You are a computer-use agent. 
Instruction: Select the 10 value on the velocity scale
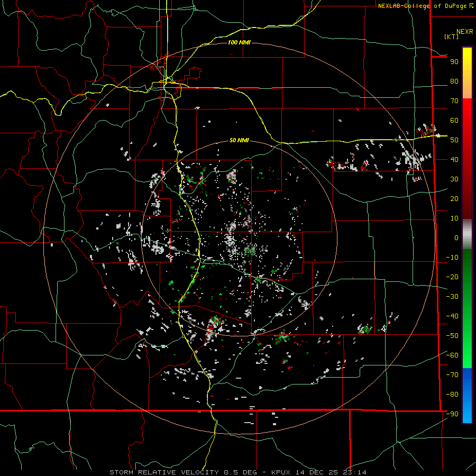click(454, 218)
